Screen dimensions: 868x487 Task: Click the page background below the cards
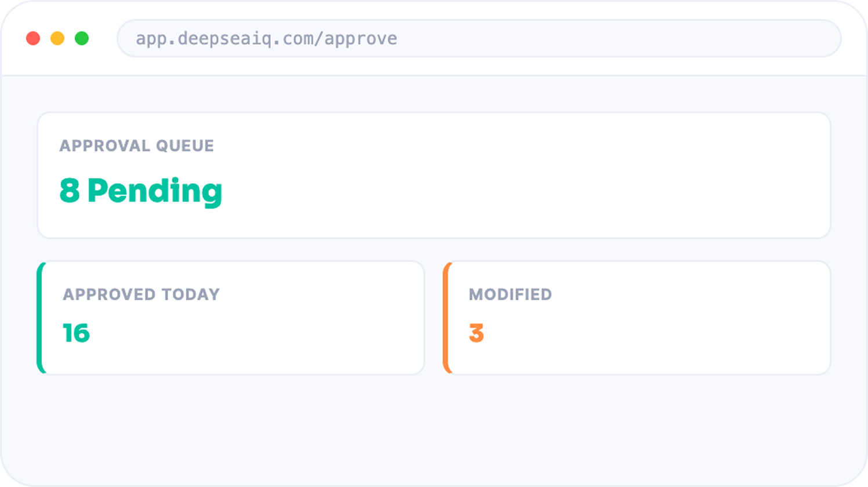434,429
